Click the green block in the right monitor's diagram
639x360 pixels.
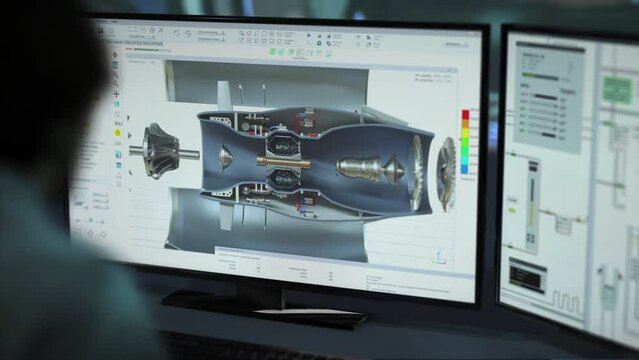point(617,89)
